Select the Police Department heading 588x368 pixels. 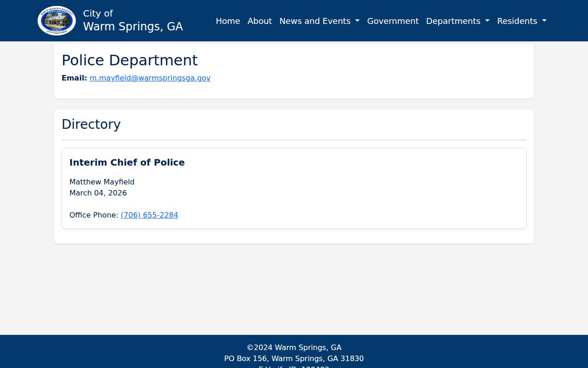[130, 60]
